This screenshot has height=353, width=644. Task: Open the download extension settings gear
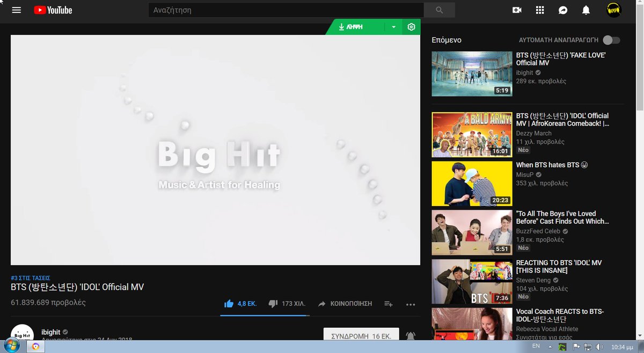pyautogui.click(x=412, y=27)
